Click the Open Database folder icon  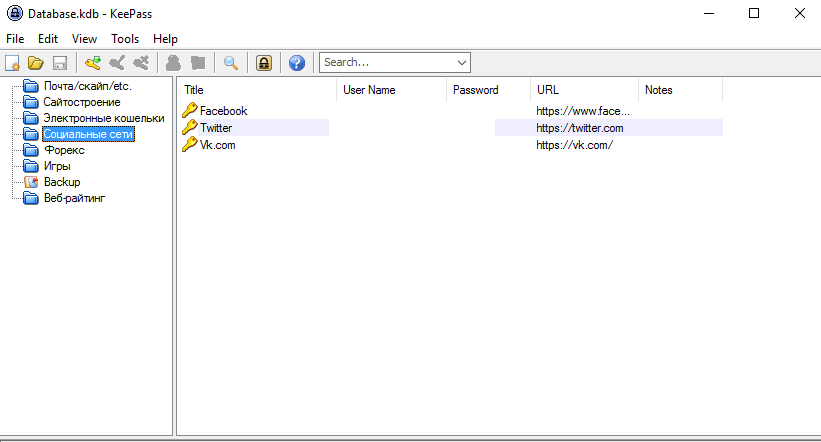36,63
